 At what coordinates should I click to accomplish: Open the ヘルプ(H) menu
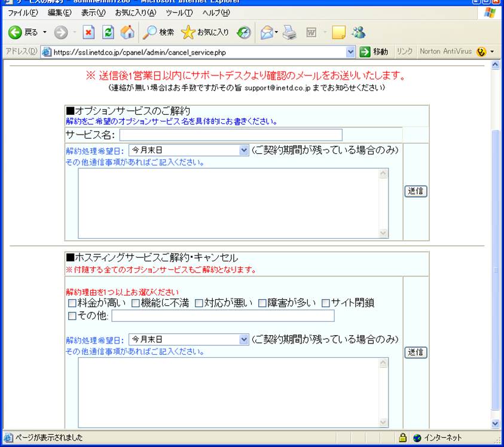216,13
